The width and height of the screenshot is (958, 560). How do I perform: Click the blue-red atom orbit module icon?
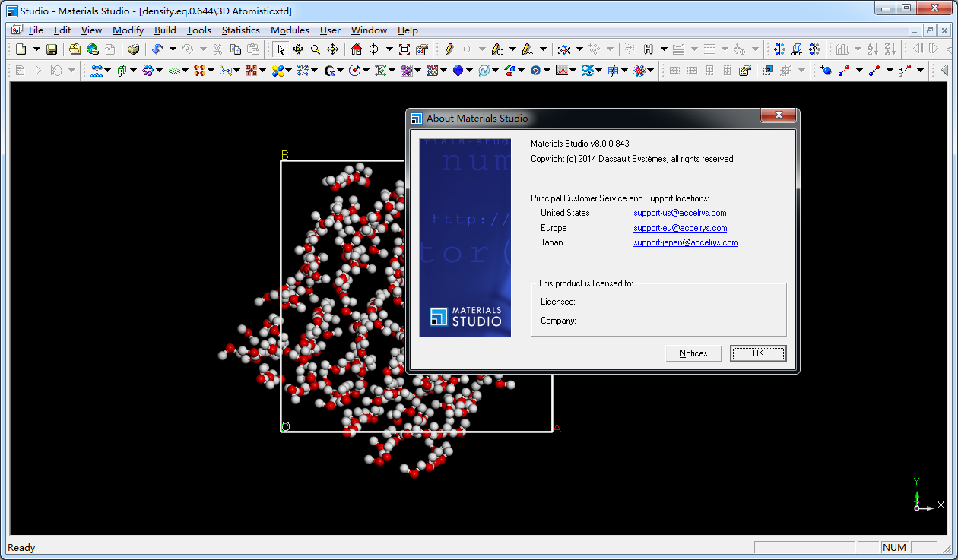(x=639, y=70)
